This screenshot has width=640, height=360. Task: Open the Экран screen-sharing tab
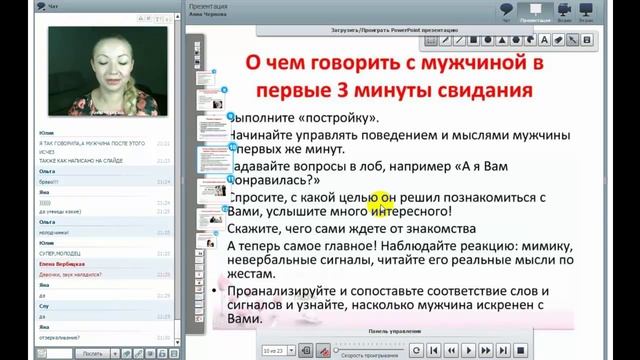[x=586, y=11]
